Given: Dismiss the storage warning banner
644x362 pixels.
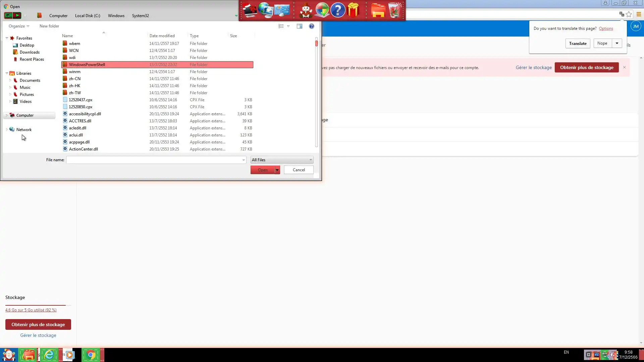Looking at the screenshot, I should click(625, 67).
